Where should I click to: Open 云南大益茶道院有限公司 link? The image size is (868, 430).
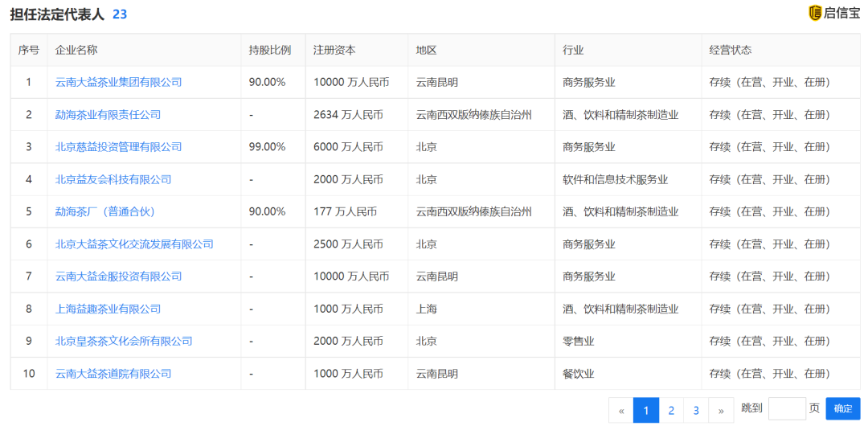(113, 374)
